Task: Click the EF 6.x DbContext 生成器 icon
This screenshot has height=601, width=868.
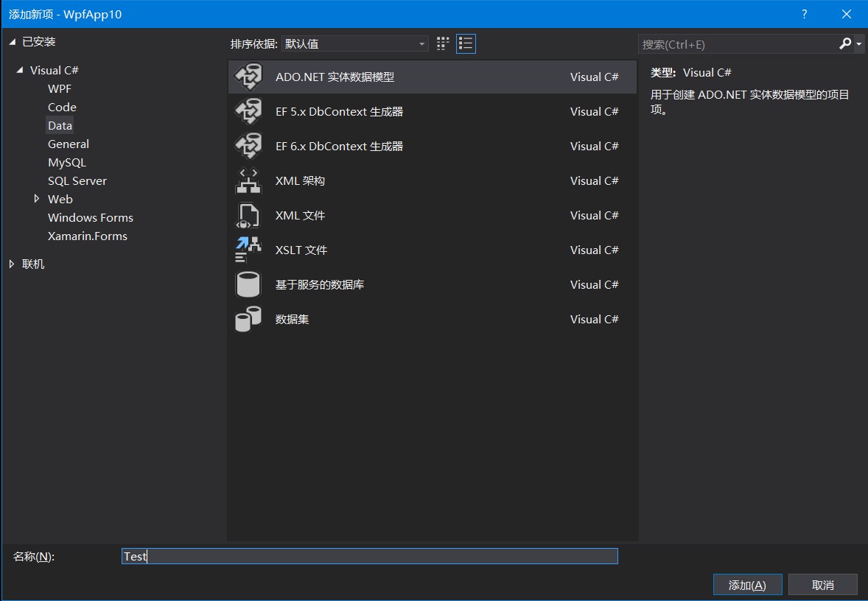Action: (248, 146)
